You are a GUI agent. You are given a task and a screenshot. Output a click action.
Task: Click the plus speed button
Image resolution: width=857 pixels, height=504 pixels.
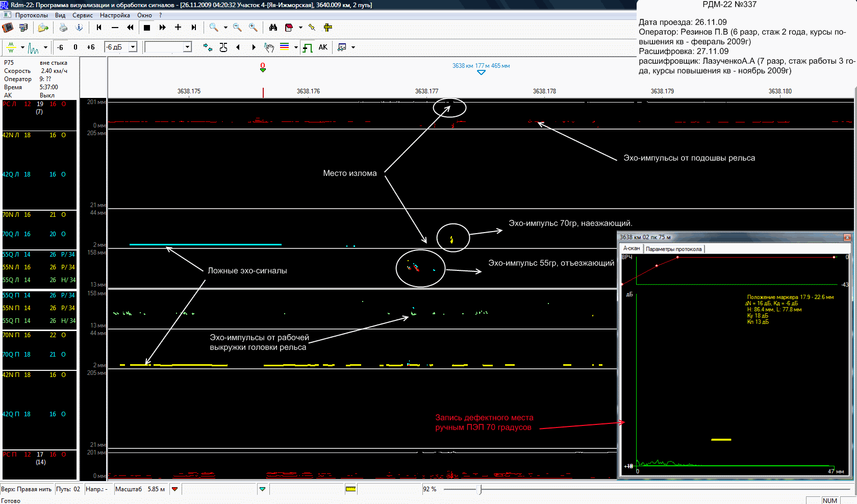[178, 28]
